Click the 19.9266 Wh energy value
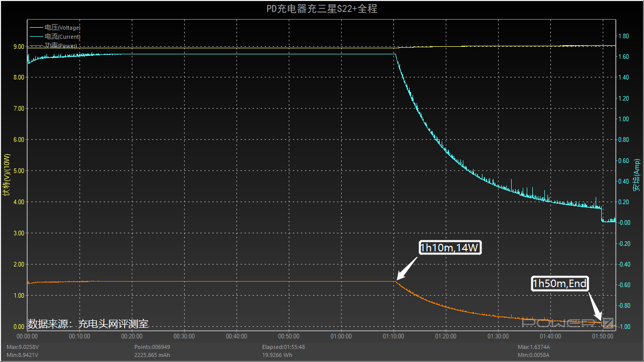 tap(278, 355)
